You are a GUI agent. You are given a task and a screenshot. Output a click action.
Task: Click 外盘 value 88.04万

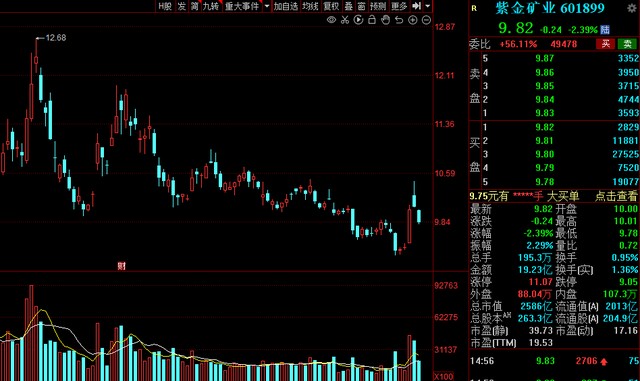[x=535, y=294]
